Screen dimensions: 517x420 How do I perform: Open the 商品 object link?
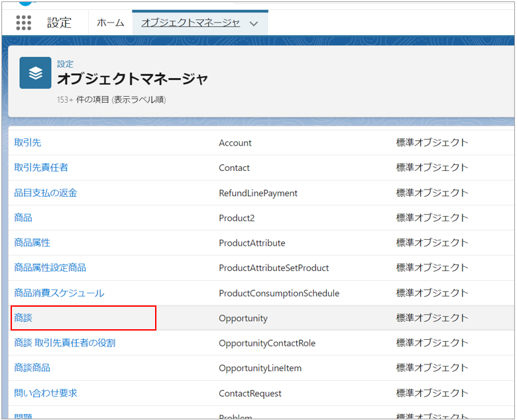coord(23,217)
